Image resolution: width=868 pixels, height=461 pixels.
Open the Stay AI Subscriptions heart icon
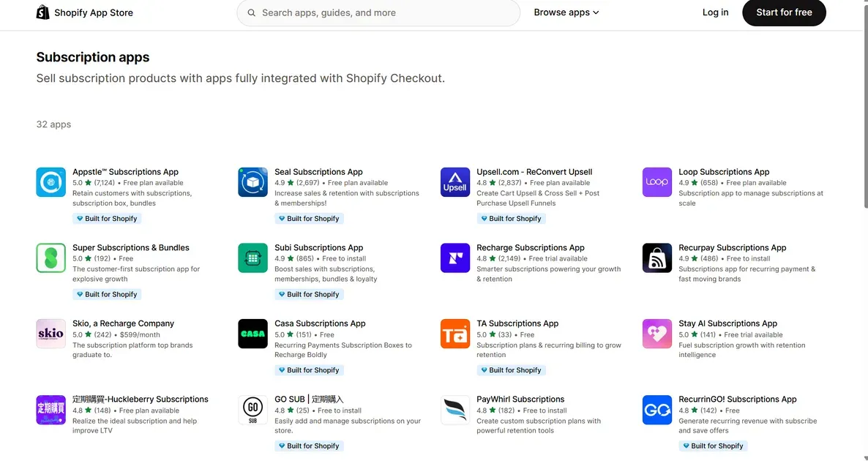coord(657,334)
